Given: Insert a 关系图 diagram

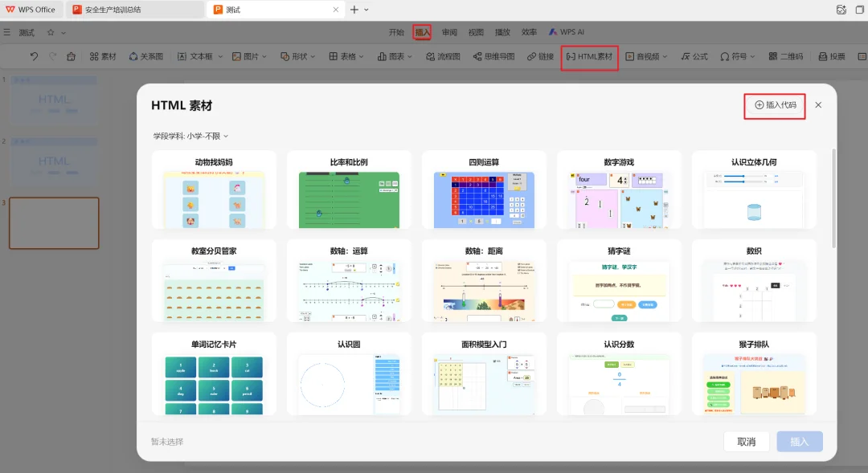Looking at the screenshot, I should click(x=146, y=56).
